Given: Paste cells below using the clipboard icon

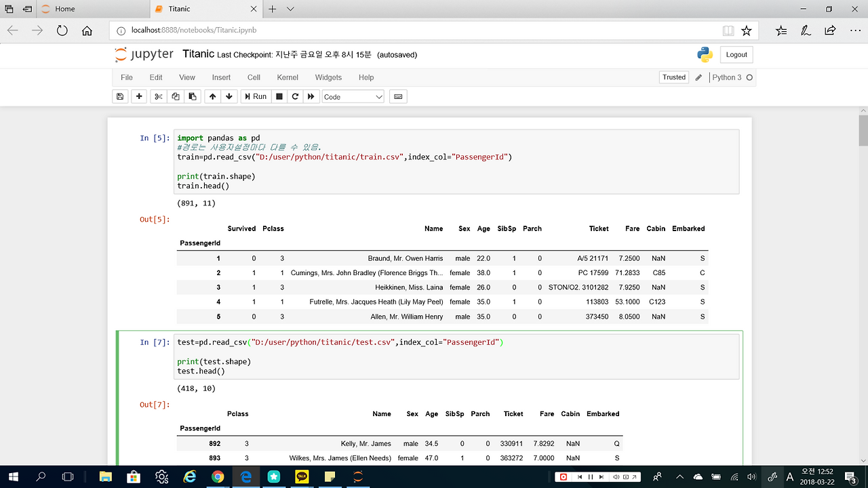Looking at the screenshot, I should point(193,97).
